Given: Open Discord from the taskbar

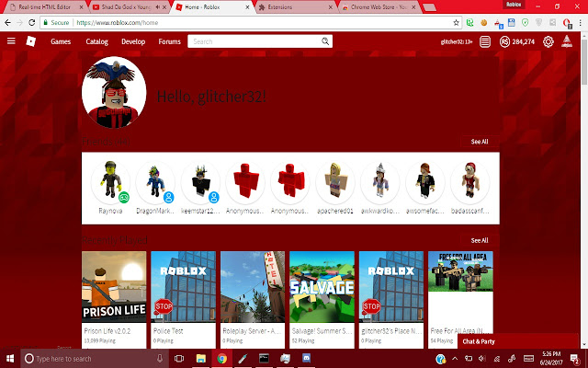Looking at the screenshot, I should pyautogui.click(x=306, y=358).
